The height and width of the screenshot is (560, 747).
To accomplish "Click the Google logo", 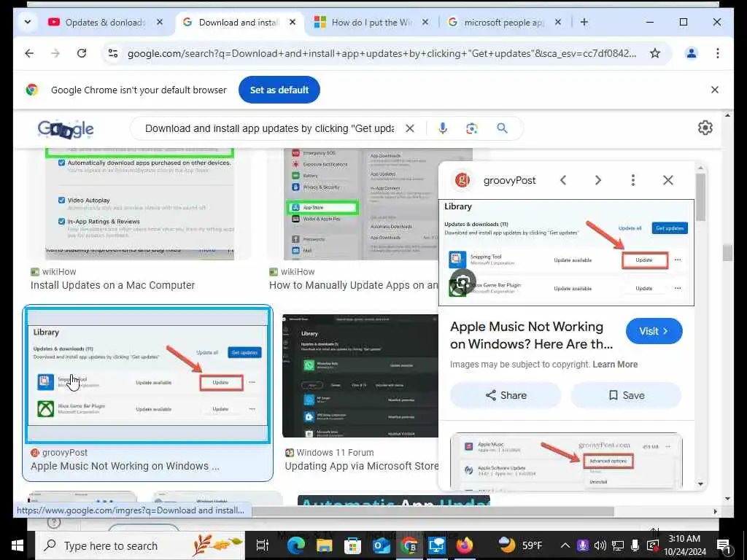I will 65,128.
